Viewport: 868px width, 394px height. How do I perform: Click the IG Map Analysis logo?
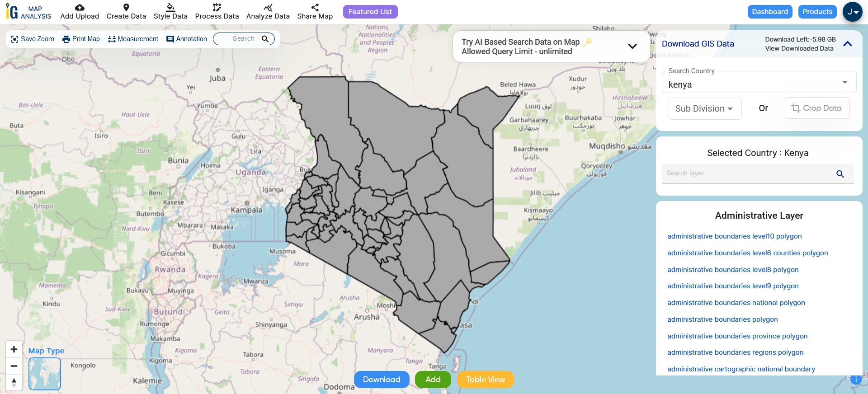tap(28, 12)
